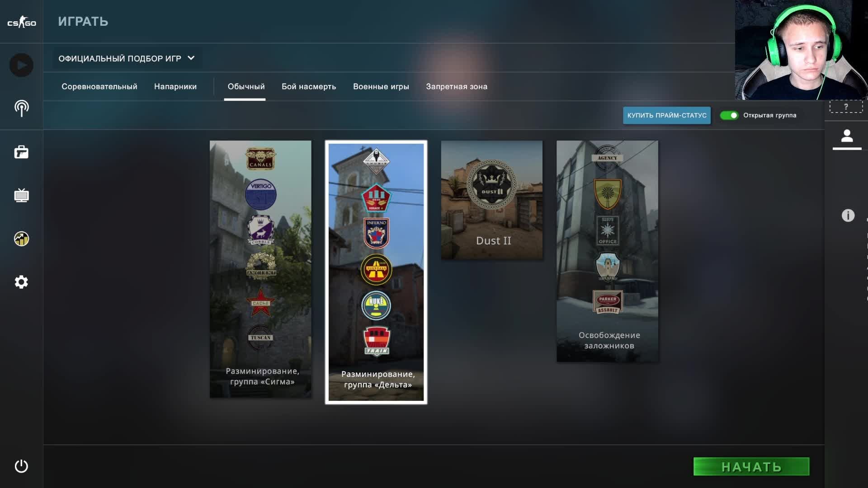Click the play button sidebar icon
The height and width of the screenshot is (488, 868).
(21, 65)
